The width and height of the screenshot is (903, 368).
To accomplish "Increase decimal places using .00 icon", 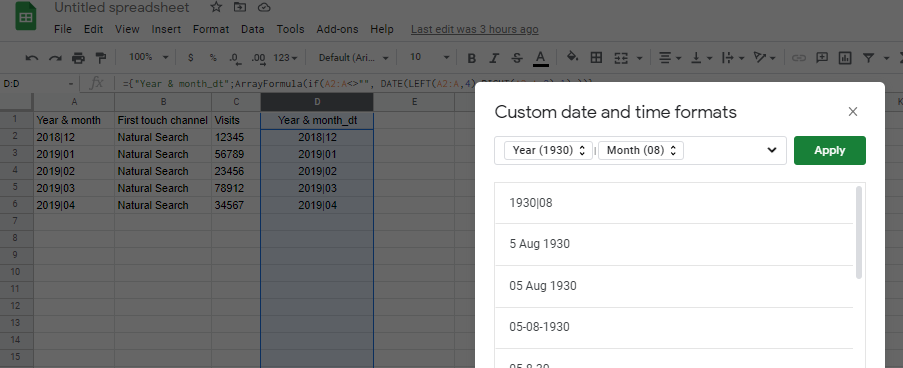I will coord(258,58).
